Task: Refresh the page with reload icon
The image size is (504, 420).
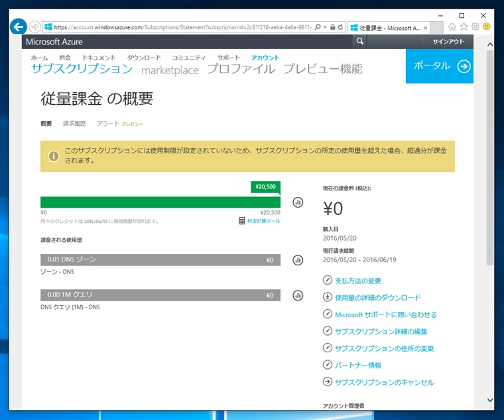Action: coord(340,27)
